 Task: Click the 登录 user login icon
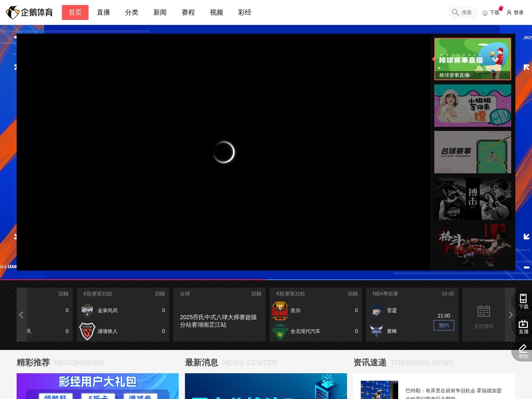pyautogui.click(x=509, y=12)
